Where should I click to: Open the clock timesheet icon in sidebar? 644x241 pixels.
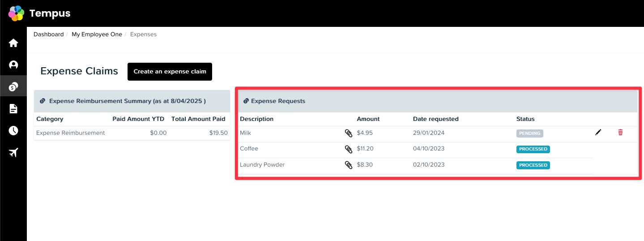click(x=13, y=130)
